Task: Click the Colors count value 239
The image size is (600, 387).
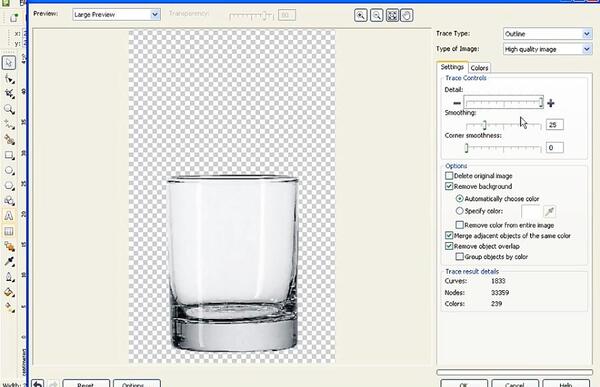Action: pos(496,304)
